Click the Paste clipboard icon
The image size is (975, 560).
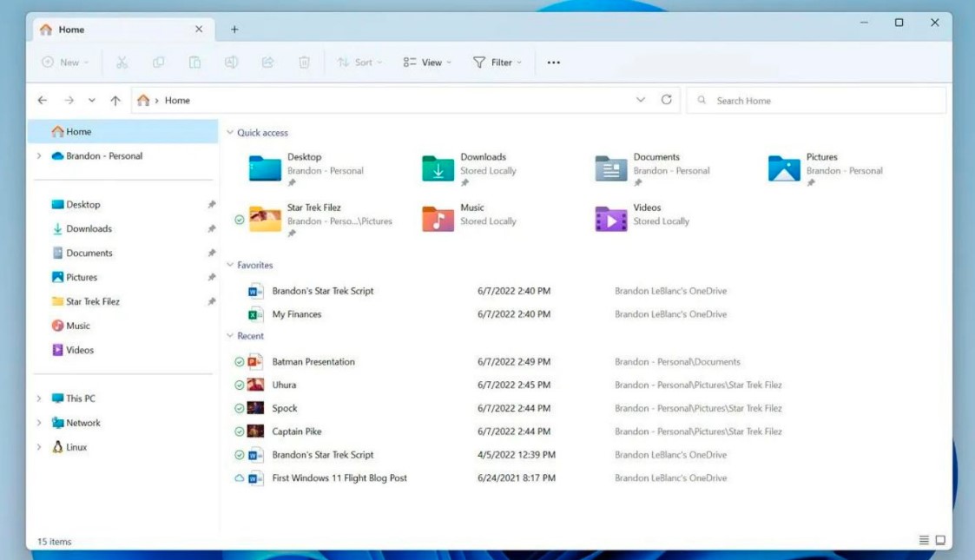pyautogui.click(x=194, y=63)
